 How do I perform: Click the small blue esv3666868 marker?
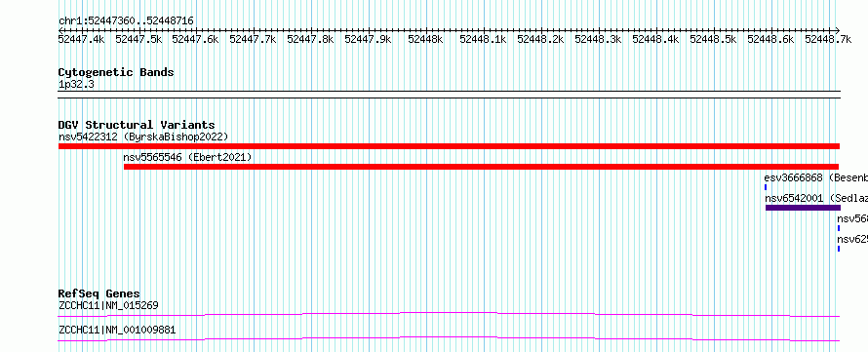(766, 187)
